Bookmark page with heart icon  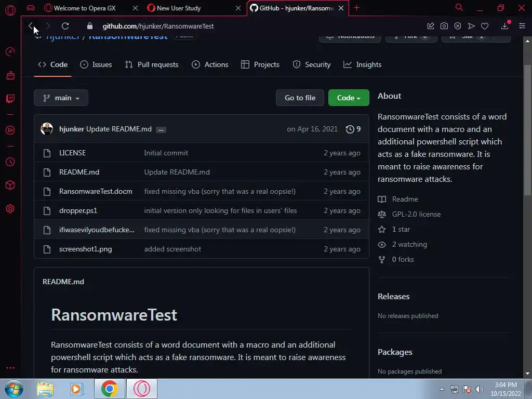point(485,26)
